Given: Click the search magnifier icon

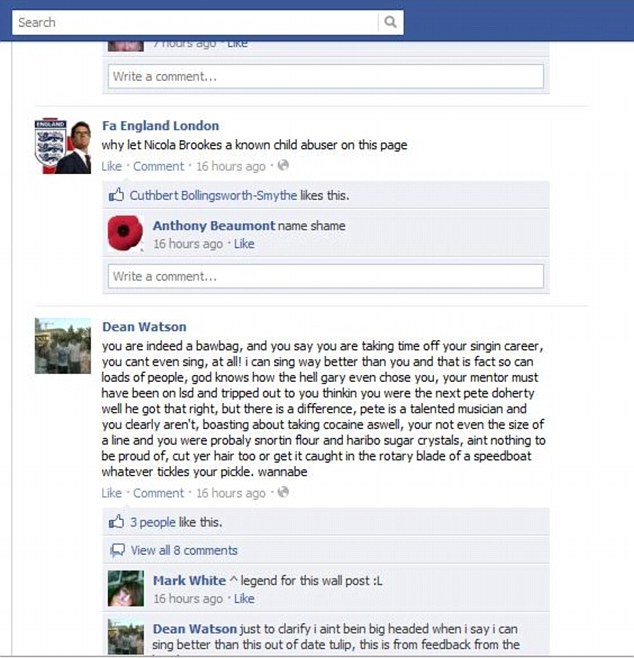Looking at the screenshot, I should tap(390, 22).
